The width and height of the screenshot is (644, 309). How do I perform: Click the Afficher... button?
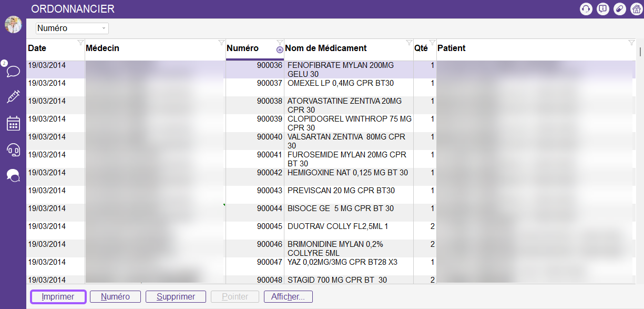click(x=288, y=297)
